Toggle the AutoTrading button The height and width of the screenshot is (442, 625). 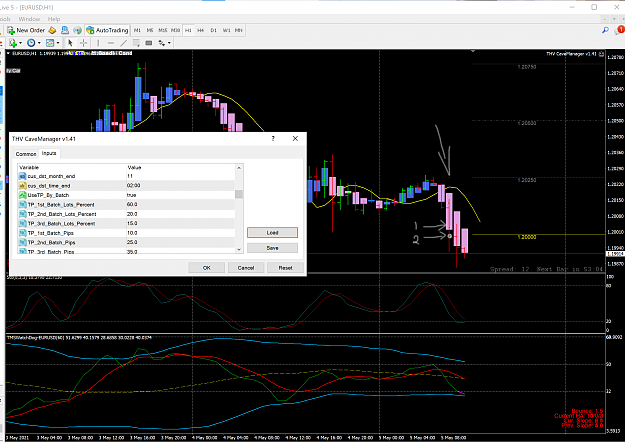107,30
